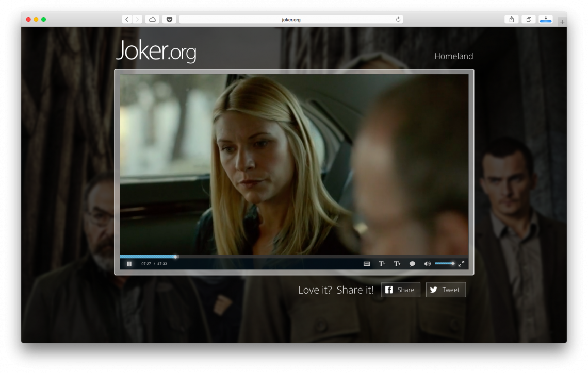Increase subtitle text size (T+)
The width and height of the screenshot is (588, 373).
point(397,264)
